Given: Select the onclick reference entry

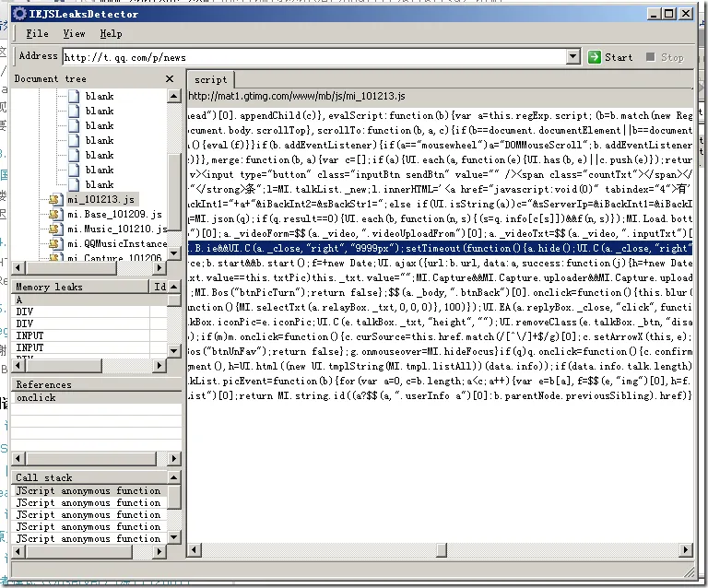Looking at the screenshot, I should pos(36,397).
